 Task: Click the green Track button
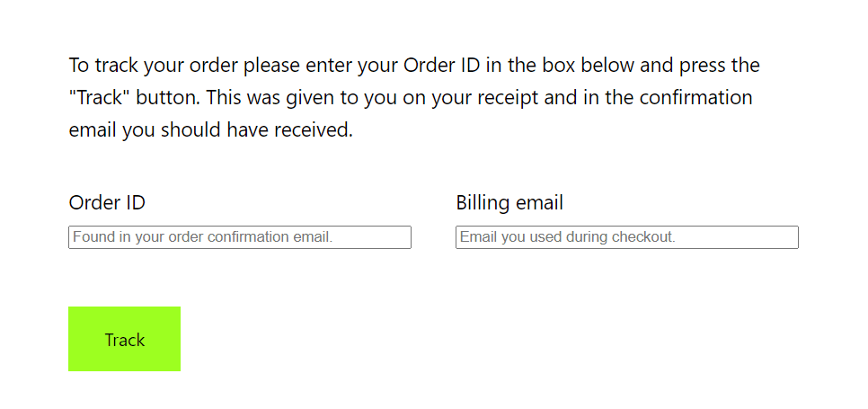point(125,339)
